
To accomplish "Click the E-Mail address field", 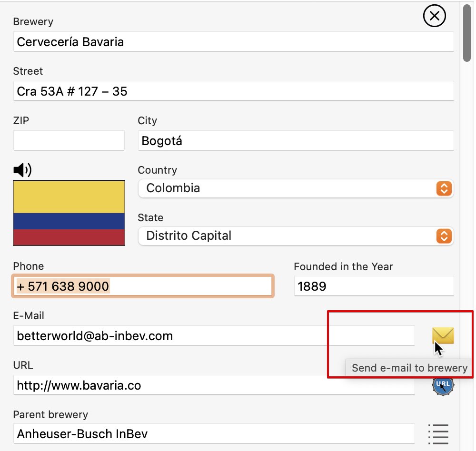I will pyautogui.click(x=214, y=336).
